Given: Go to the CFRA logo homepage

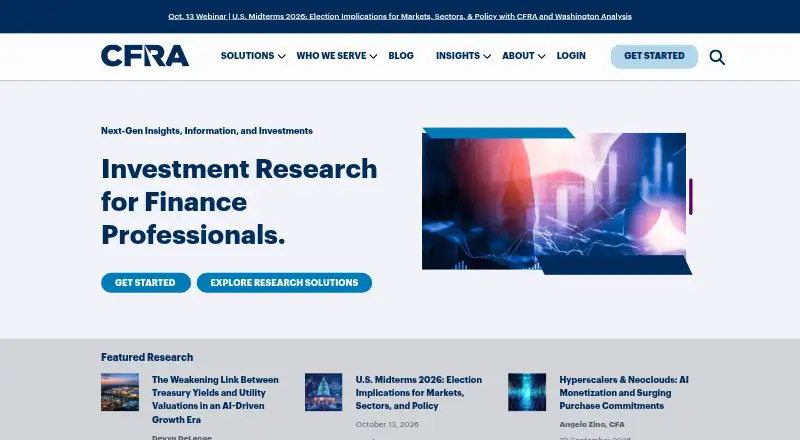Looking at the screenshot, I should pos(145,56).
